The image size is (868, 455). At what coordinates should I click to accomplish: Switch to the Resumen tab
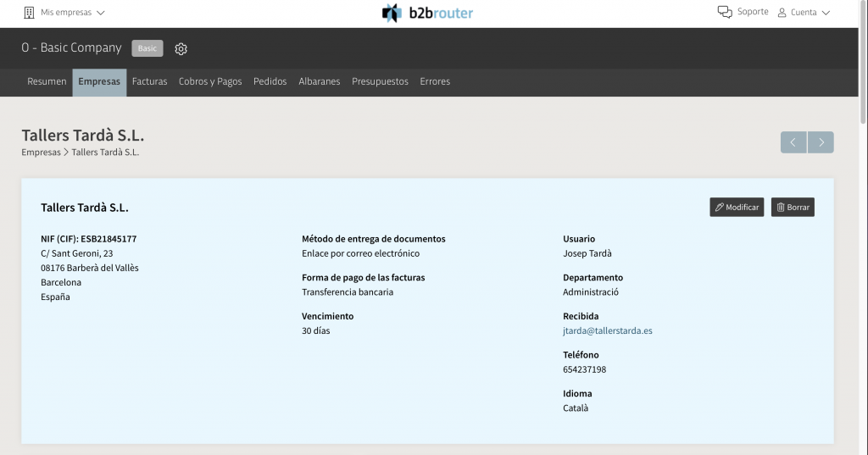pos(47,82)
